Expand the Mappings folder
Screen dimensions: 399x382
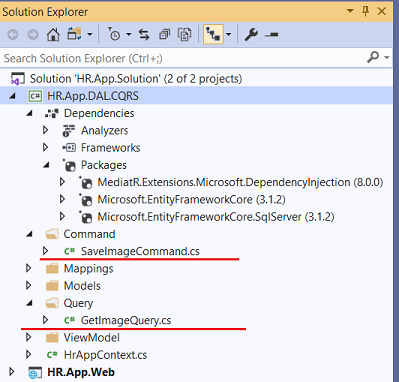click(x=28, y=268)
